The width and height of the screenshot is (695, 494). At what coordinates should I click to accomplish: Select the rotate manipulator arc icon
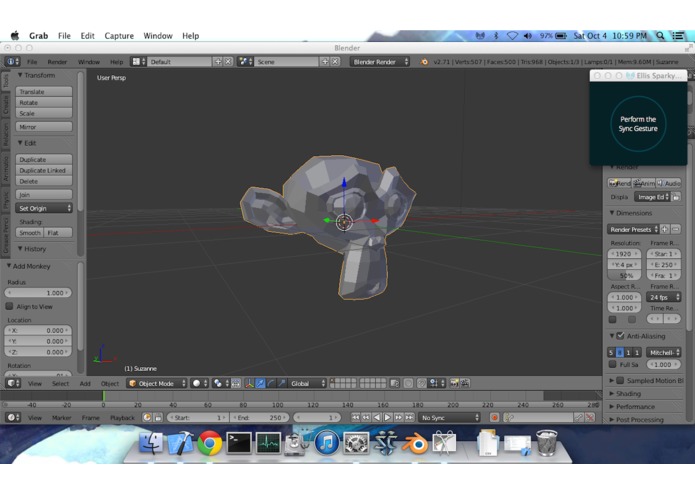271,383
